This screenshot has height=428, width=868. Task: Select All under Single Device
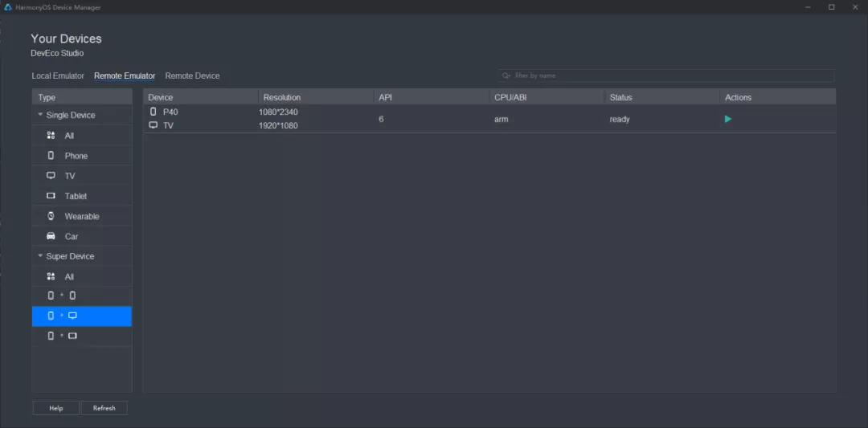pyautogui.click(x=82, y=136)
